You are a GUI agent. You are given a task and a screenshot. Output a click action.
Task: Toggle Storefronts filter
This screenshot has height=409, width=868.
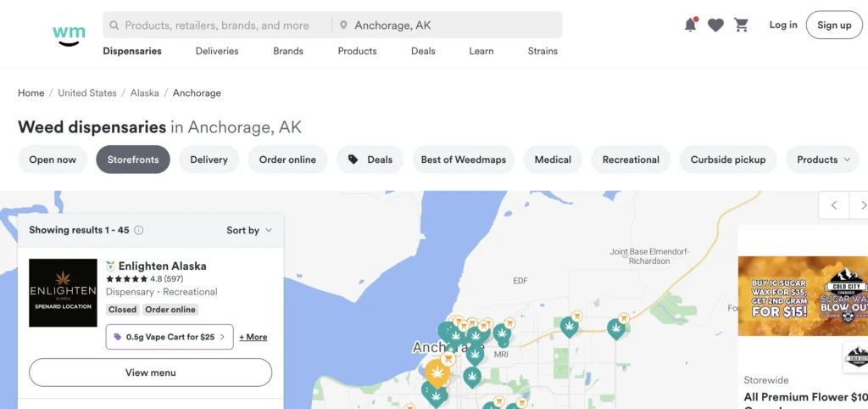pyautogui.click(x=133, y=160)
